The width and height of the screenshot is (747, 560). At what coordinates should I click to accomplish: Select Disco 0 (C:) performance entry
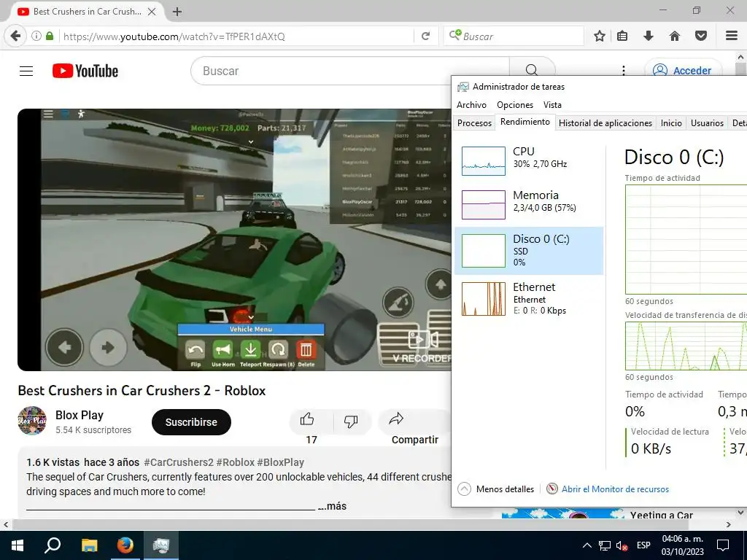pos(529,251)
